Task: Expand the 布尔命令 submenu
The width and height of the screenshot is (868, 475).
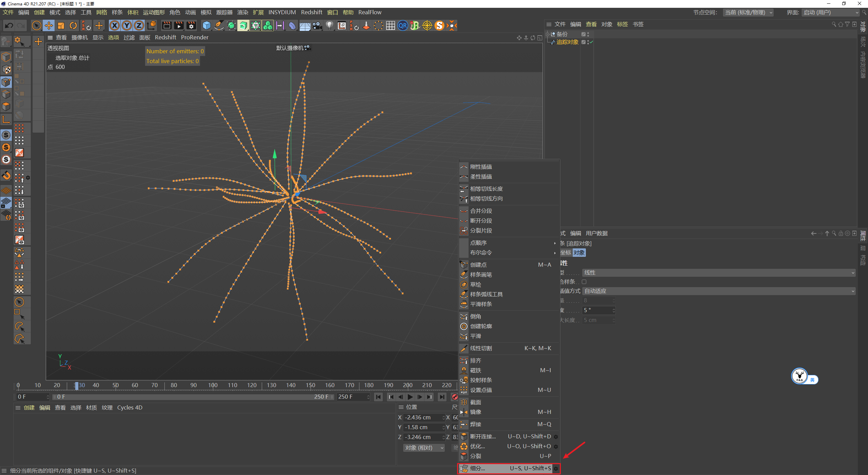Action: coord(509,253)
